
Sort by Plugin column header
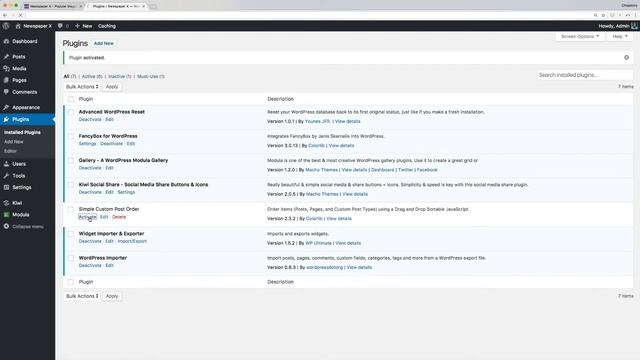click(x=86, y=99)
